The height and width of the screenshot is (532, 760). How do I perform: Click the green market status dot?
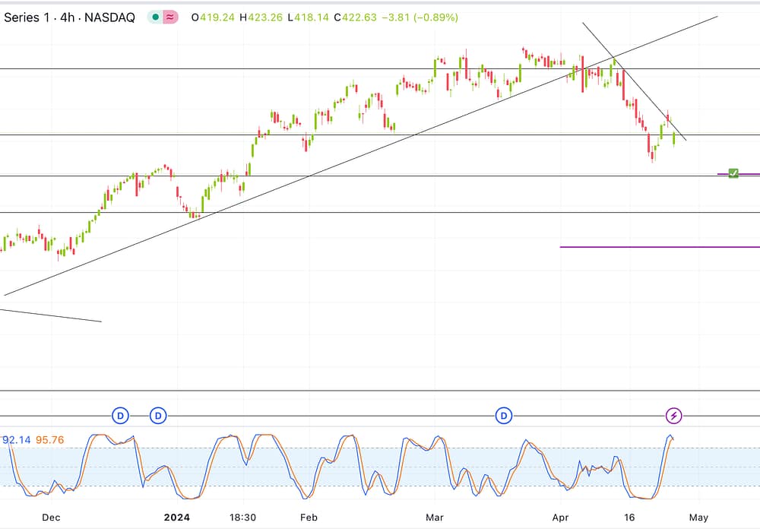click(156, 17)
